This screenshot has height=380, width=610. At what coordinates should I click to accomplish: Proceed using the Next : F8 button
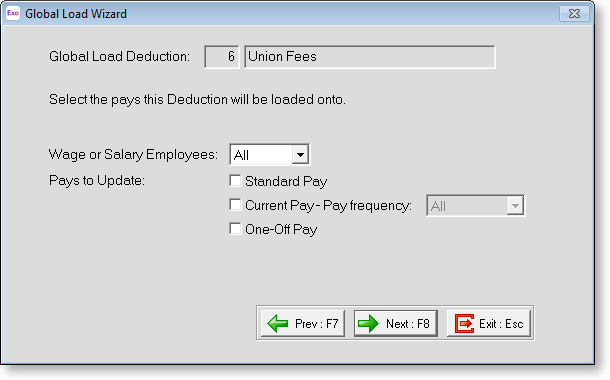[x=396, y=324]
